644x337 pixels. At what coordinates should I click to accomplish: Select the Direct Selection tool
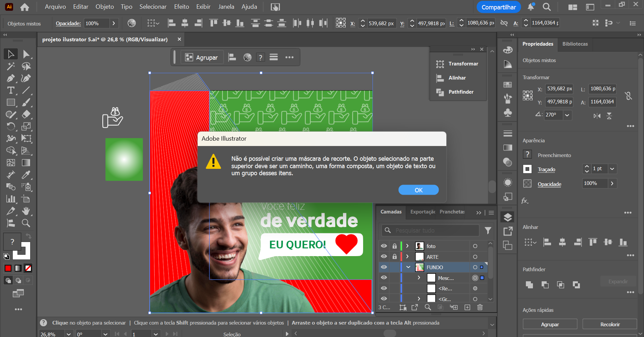click(26, 54)
